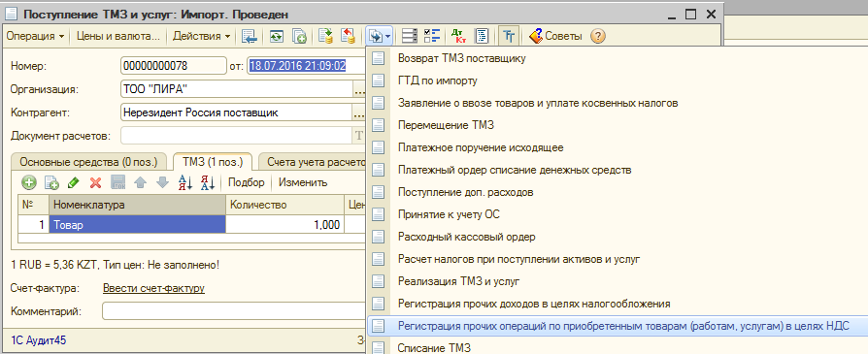Click the unpost document icon with red arrow

point(349,37)
